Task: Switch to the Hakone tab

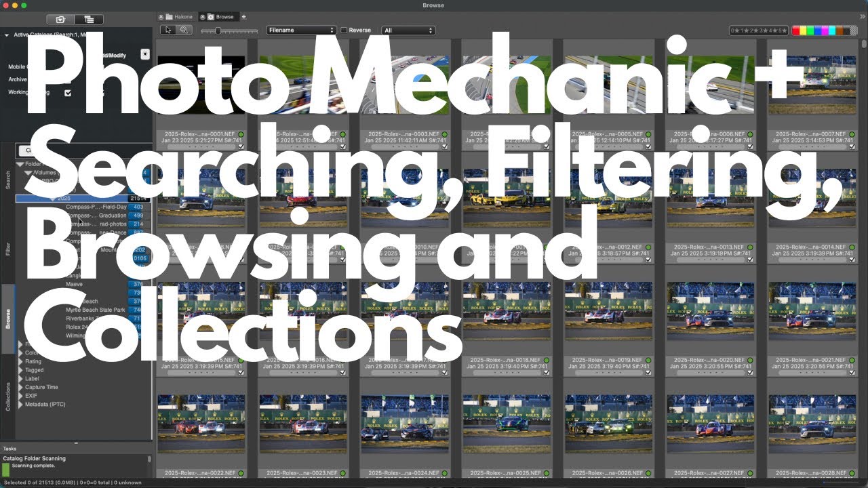Action: [177, 16]
